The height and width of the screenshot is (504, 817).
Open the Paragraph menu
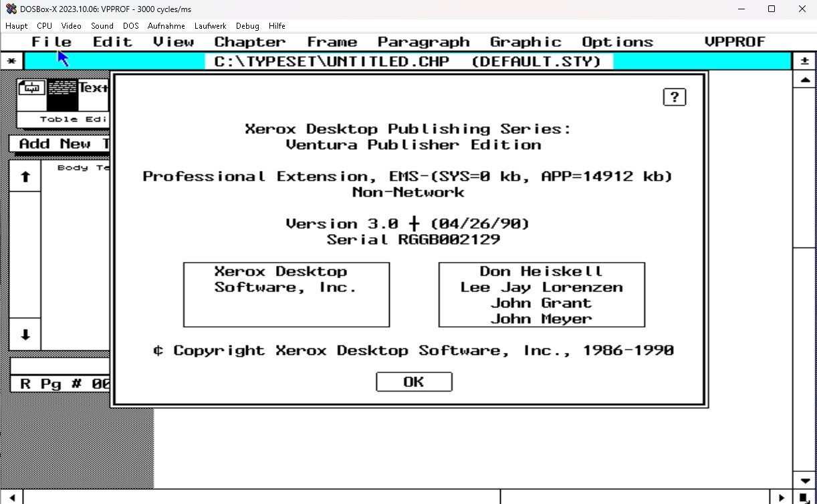tap(424, 41)
